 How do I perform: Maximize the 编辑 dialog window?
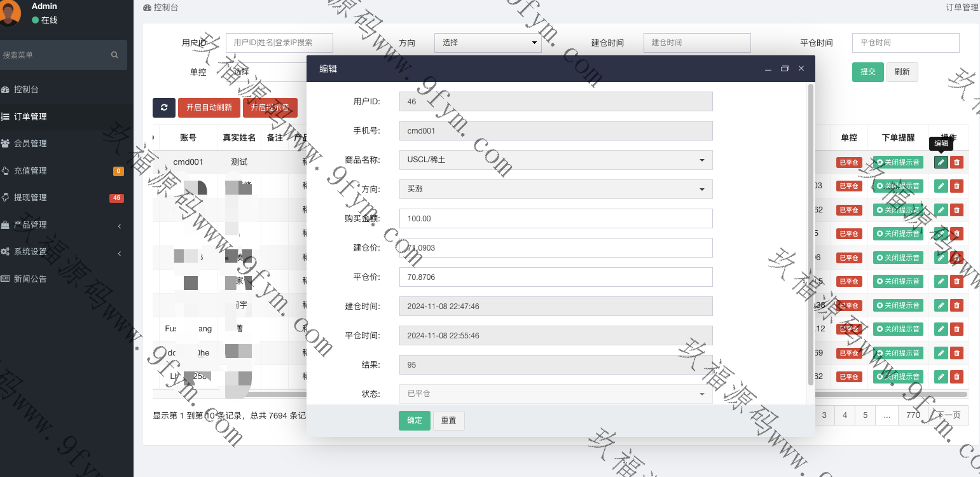tap(785, 69)
